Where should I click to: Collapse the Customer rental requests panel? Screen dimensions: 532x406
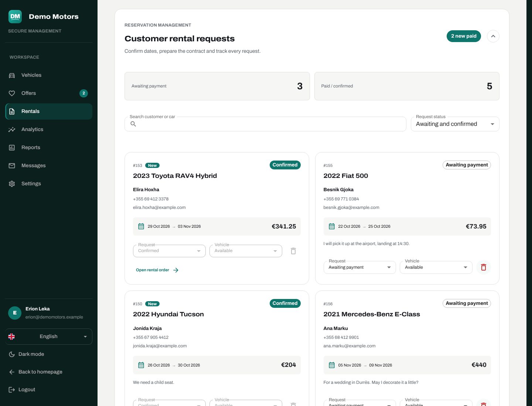coord(493,36)
